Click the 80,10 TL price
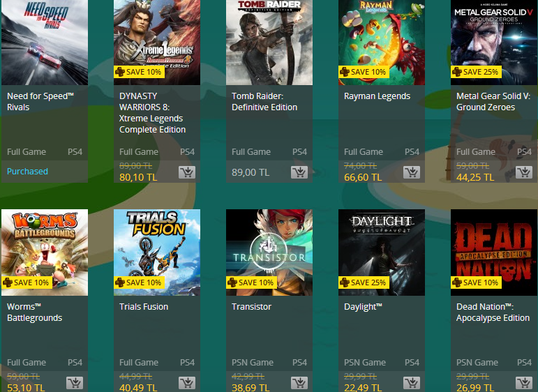 tap(138, 177)
